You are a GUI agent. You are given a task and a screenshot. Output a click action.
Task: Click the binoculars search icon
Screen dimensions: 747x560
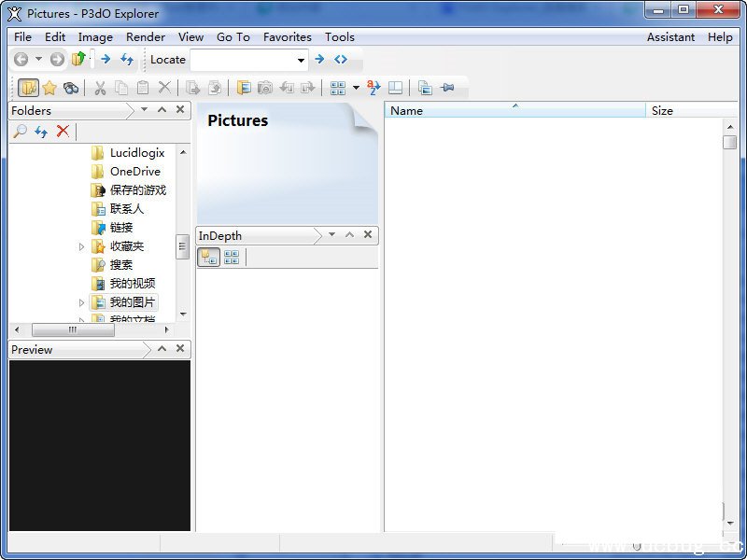click(71, 88)
